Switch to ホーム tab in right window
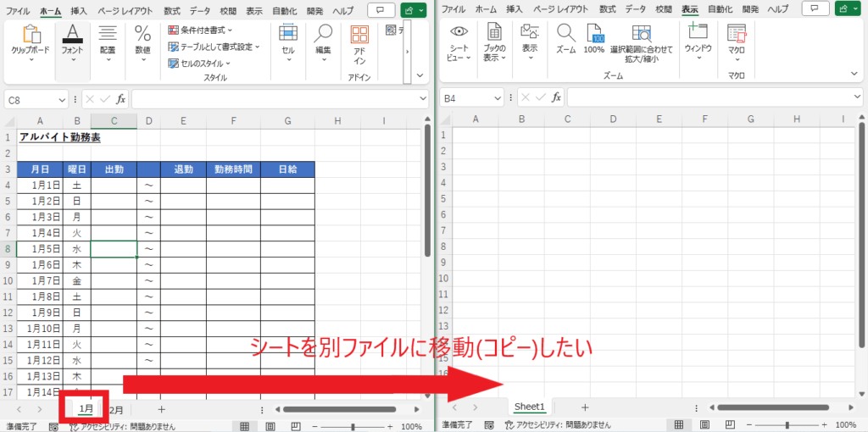 pos(486,8)
